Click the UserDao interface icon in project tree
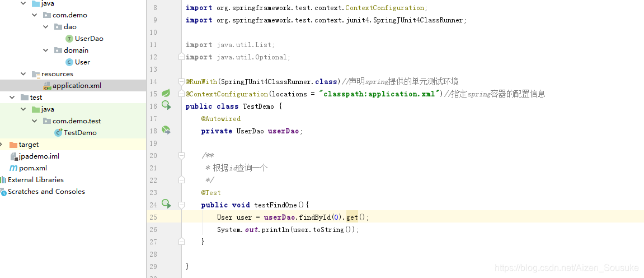The height and width of the screenshot is (278, 644). pyautogui.click(x=69, y=39)
